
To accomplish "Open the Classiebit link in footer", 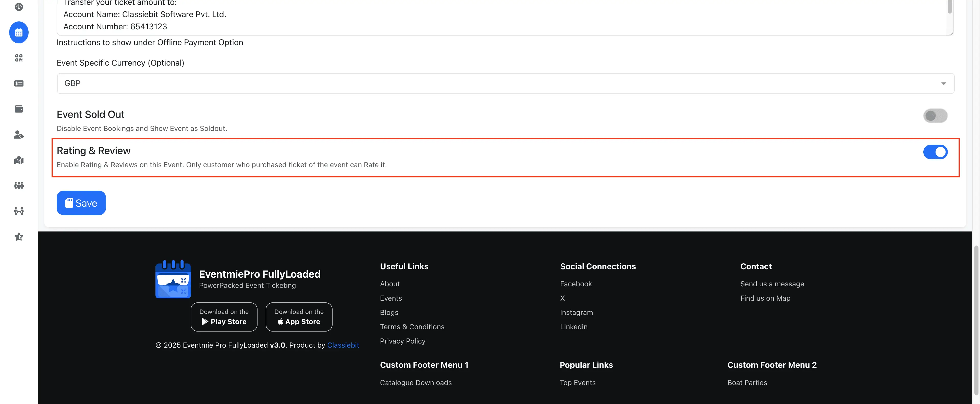I will coord(343,345).
